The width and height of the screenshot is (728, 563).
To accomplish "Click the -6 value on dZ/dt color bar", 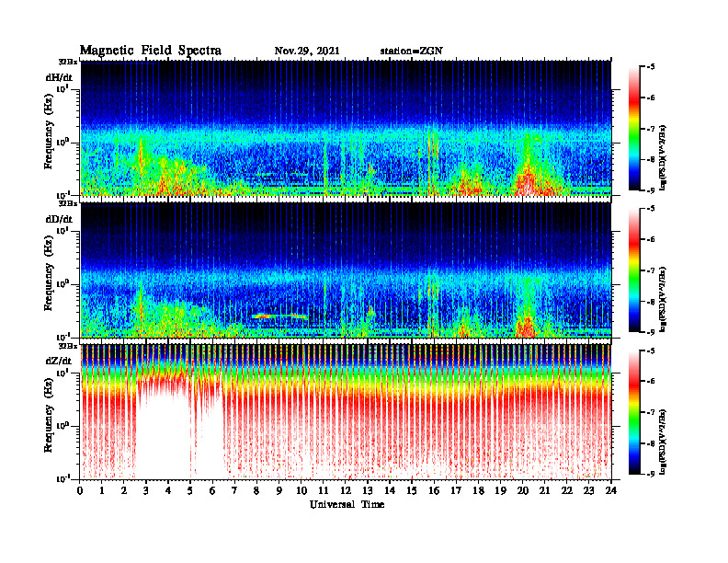I will click(x=651, y=382).
